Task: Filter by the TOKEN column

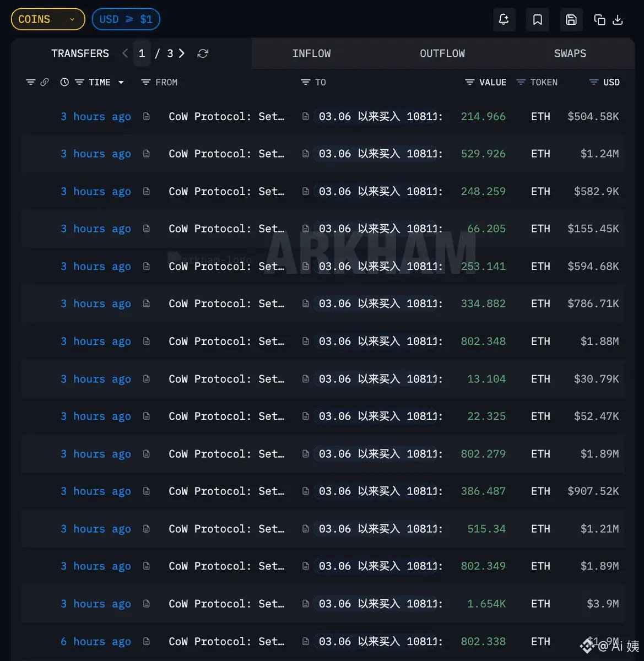Action: coord(521,82)
